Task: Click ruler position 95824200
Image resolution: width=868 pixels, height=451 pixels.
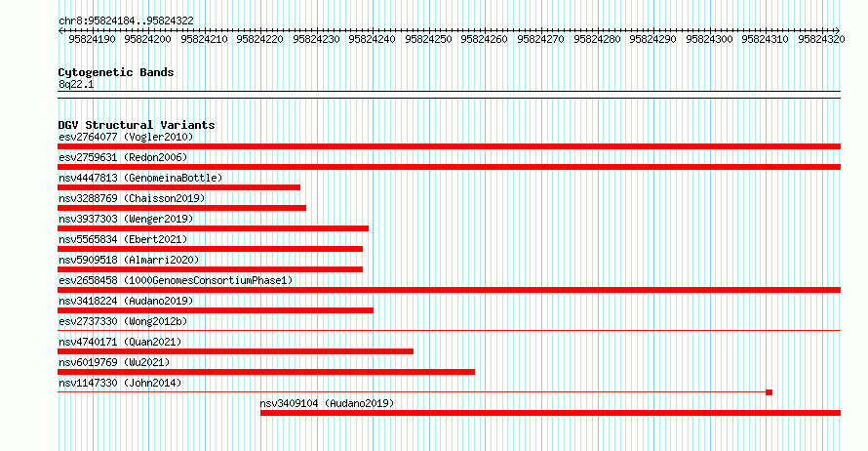Action: click(x=148, y=39)
